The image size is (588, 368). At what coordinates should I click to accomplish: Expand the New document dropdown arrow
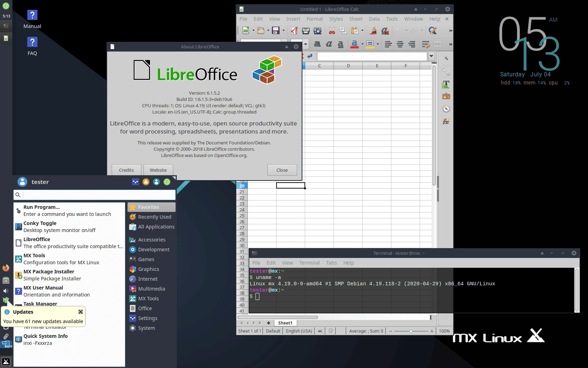click(253, 30)
